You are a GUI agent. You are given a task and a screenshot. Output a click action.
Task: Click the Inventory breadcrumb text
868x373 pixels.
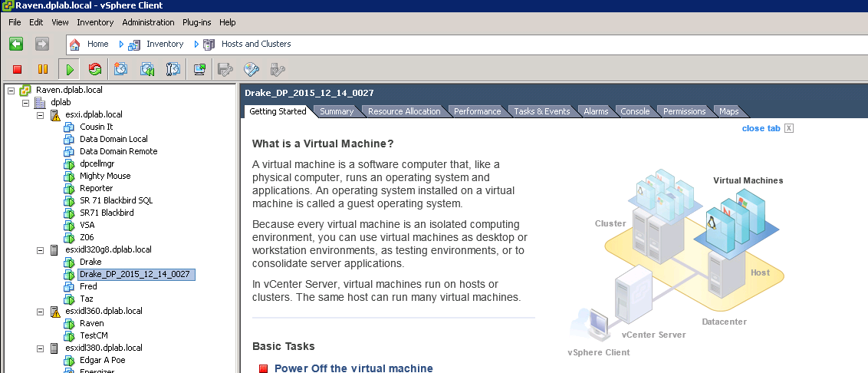(x=165, y=44)
